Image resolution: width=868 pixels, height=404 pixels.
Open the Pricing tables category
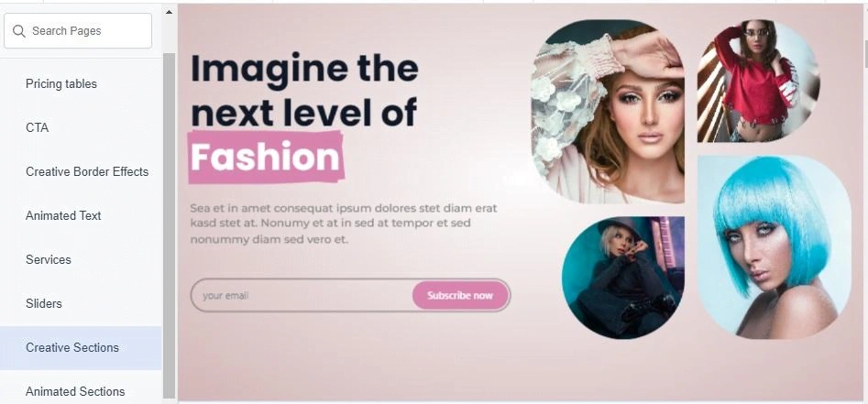coord(81,83)
